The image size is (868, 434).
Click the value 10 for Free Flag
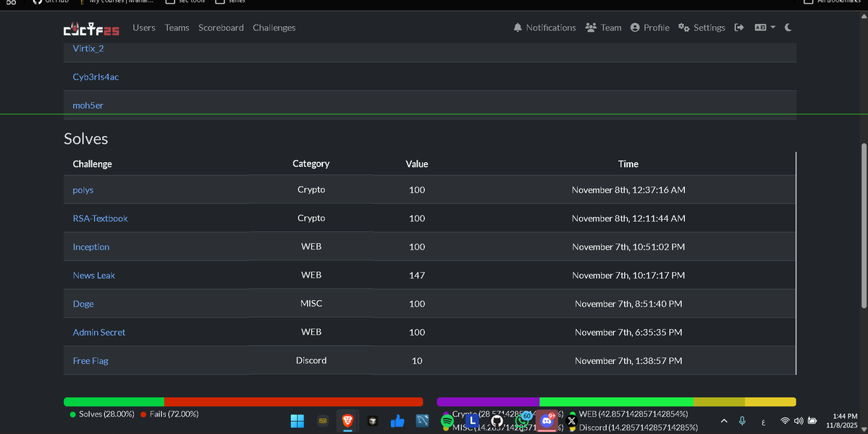417,360
